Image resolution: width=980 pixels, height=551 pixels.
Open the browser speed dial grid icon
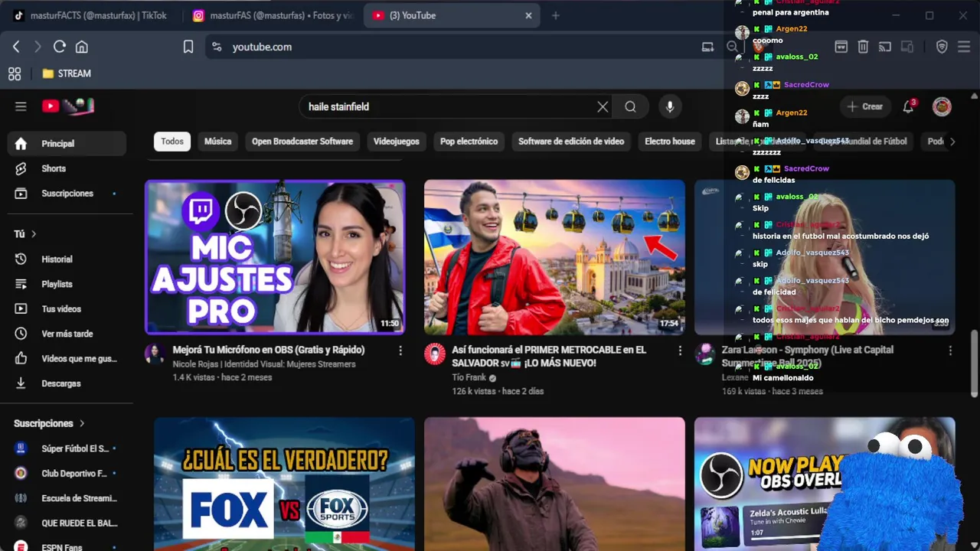(x=14, y=73)
